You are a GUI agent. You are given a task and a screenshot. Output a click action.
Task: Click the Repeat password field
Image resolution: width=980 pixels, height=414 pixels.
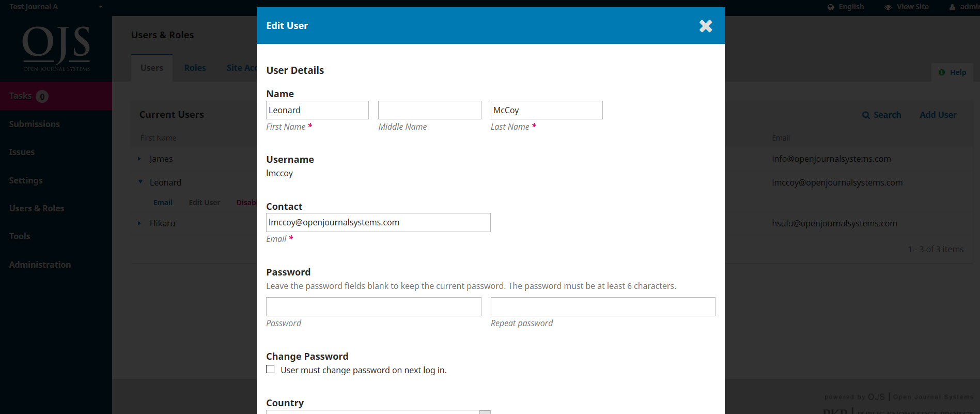click(602, 306)
